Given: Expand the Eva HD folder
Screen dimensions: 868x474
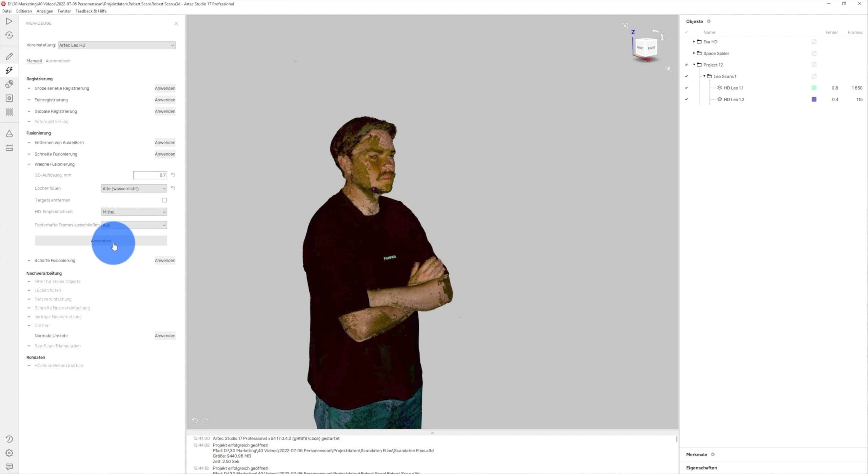Looking at the screenshot, I should pos(694,42).
